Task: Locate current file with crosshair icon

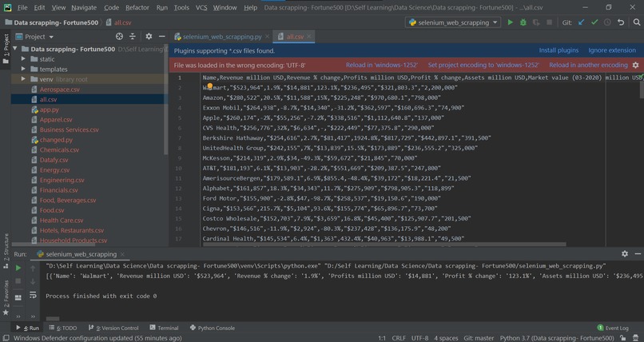Action: pyautogui.click(x=119, y=37)
